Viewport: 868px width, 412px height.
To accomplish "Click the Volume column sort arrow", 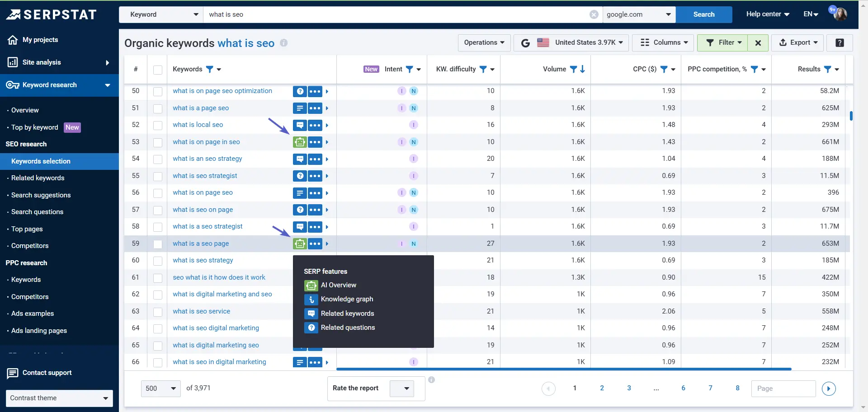I will 583,69.
